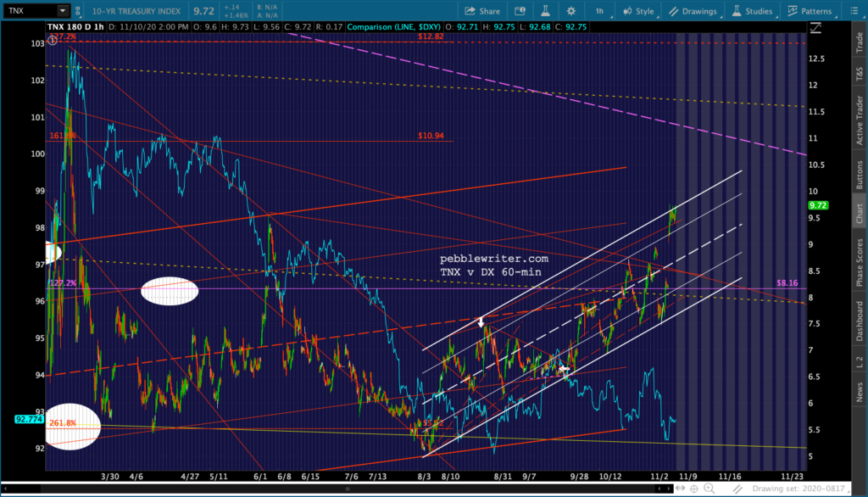868x497 pixels.
Task: Click the zoom magnifier icon at bottom
Action: tap(709, 489)
